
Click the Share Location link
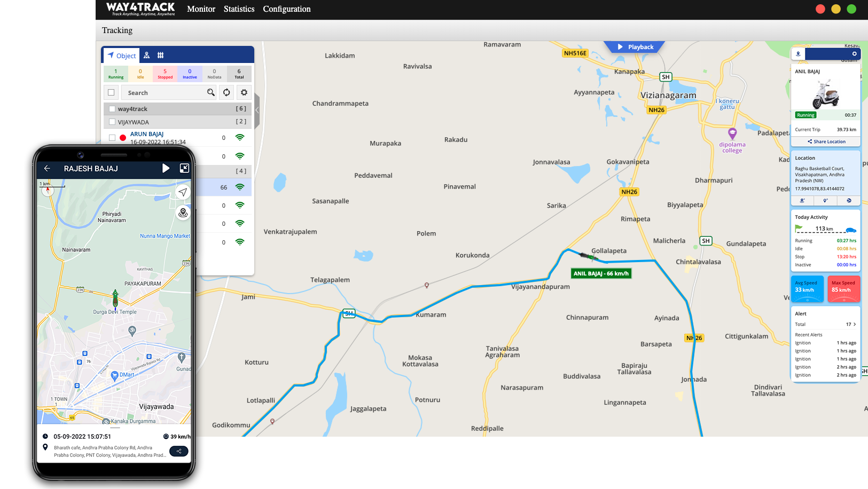[826, 141]
